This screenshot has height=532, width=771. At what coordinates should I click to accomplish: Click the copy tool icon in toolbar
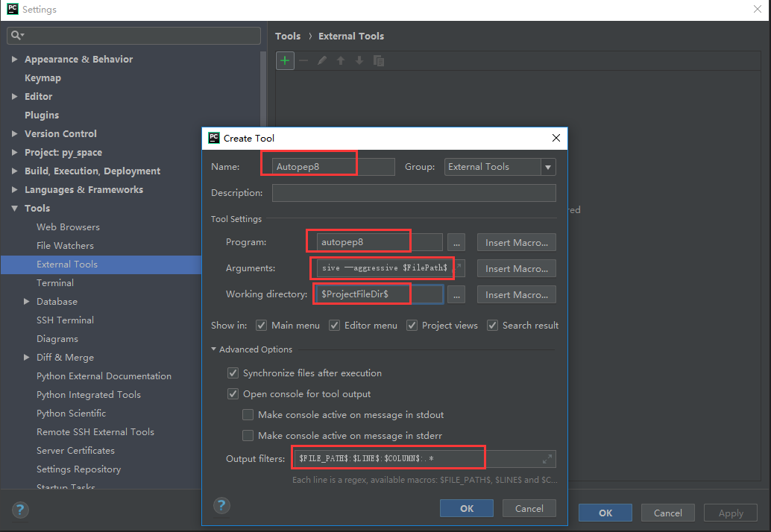point(379,61)
